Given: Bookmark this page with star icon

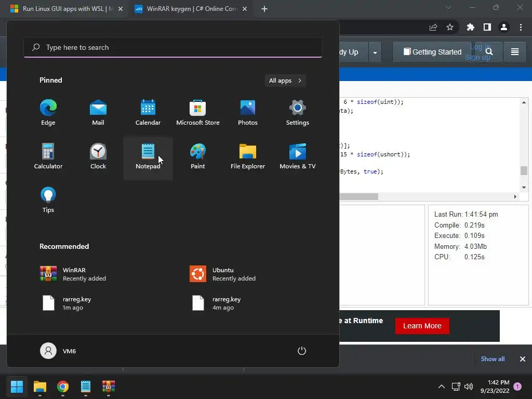Looking at the screenshot, I should pyautogui.click(x=450, y=28).
